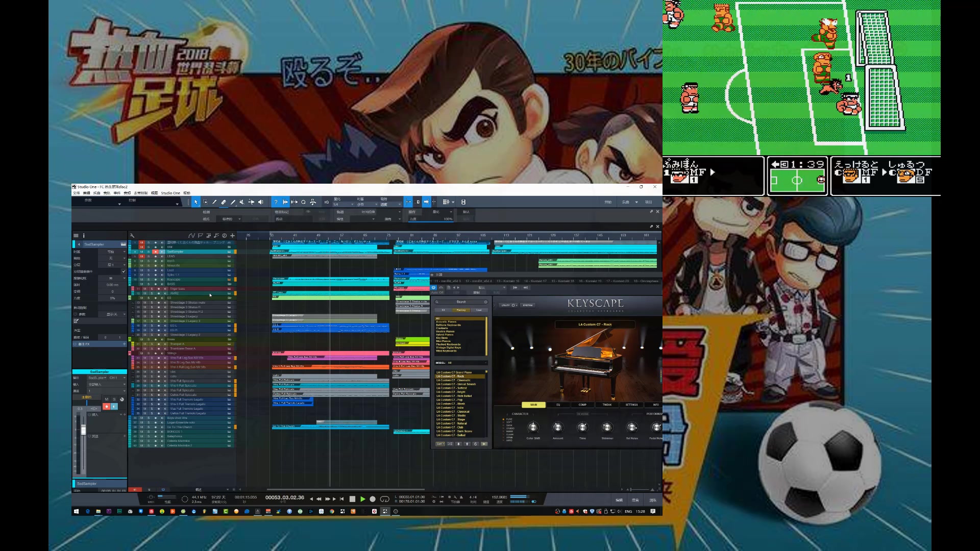Select the Factory filter in Keyscape browser
Image resolution: width=980 pixels, height=551 pixels.
[461, 310]
